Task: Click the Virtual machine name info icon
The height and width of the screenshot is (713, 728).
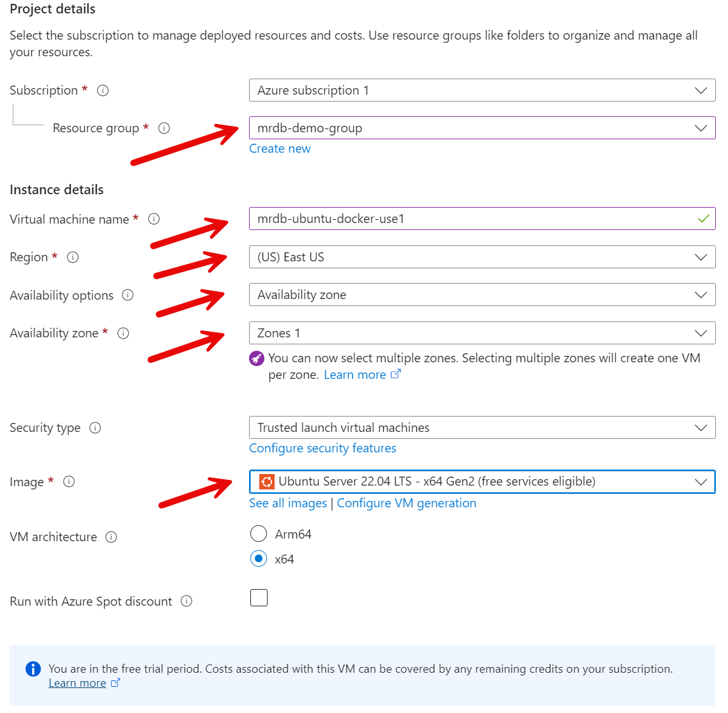Action: tap(154, 218)
